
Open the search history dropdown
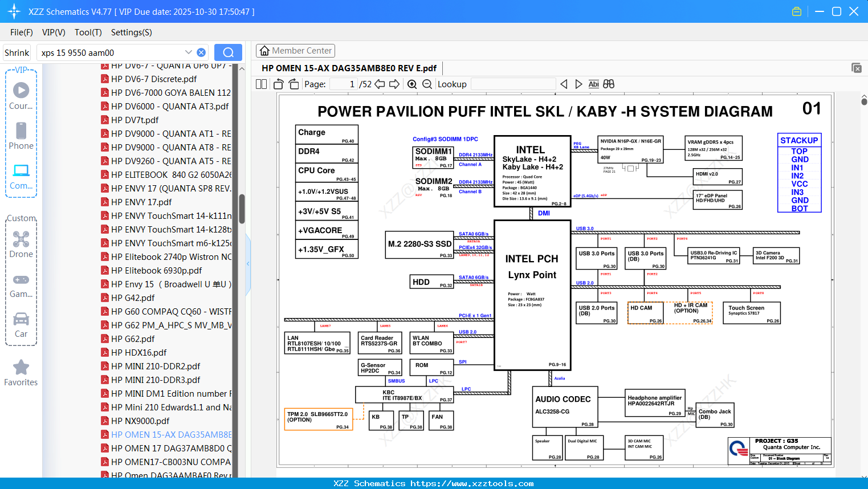pos(189,52)
